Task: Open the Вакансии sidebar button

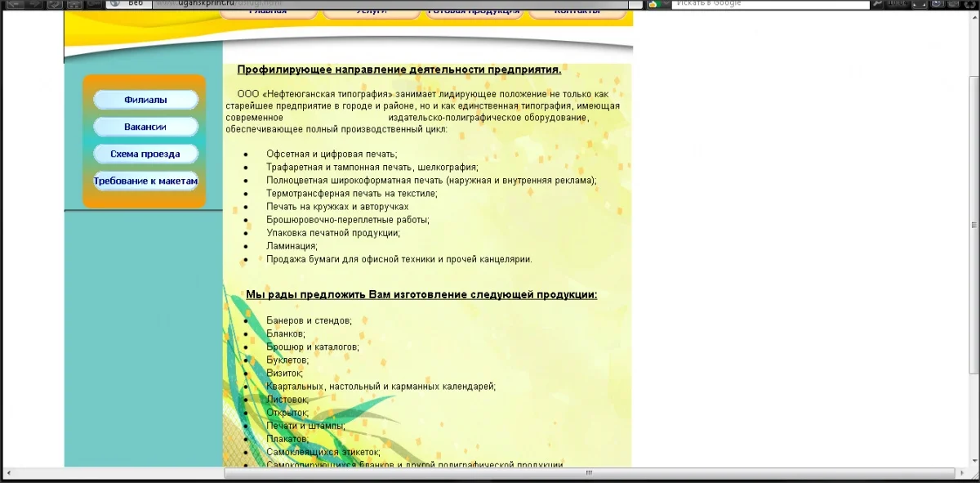Action: point(145,127)
